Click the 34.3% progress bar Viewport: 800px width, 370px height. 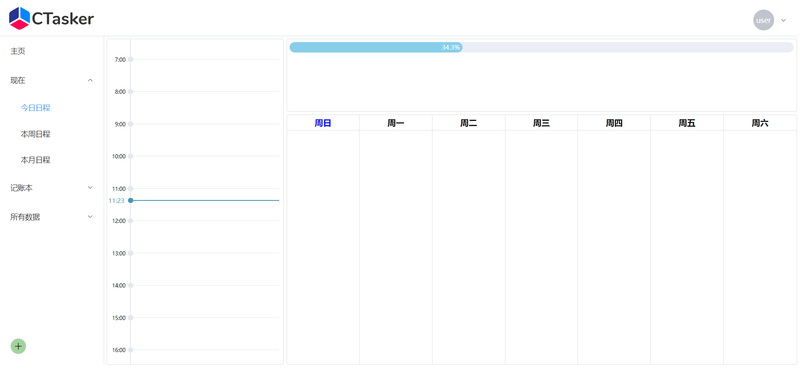pos(541,47)
